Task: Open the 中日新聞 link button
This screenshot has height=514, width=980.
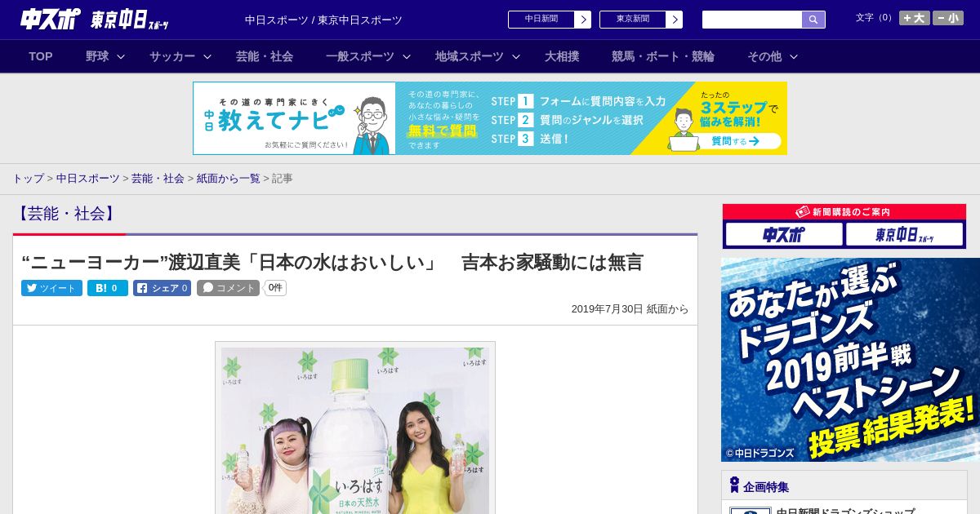Action: point(550,20)
